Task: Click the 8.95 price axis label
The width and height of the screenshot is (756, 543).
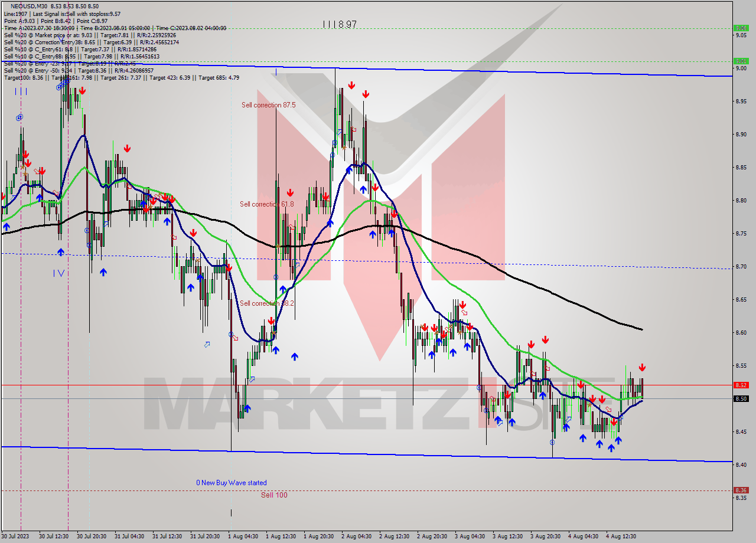Action: coord(741,102)
